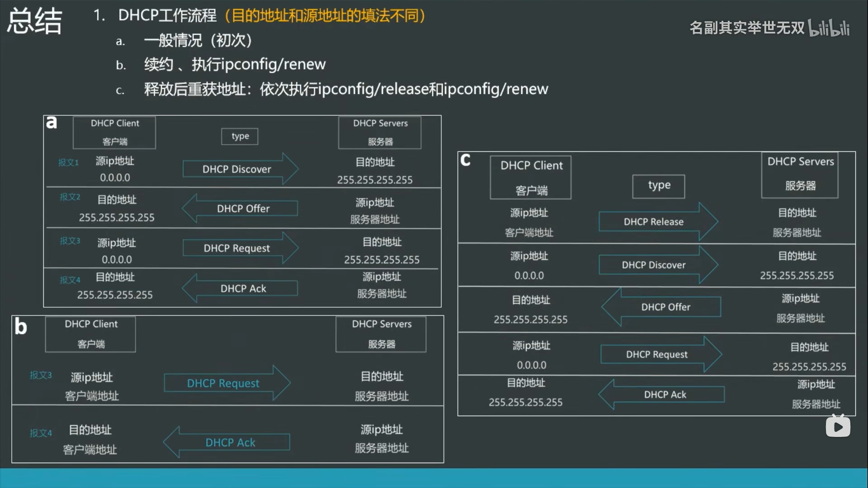
Task: Click DHCP Servers box in diagram a
Action: pos(380,132)
